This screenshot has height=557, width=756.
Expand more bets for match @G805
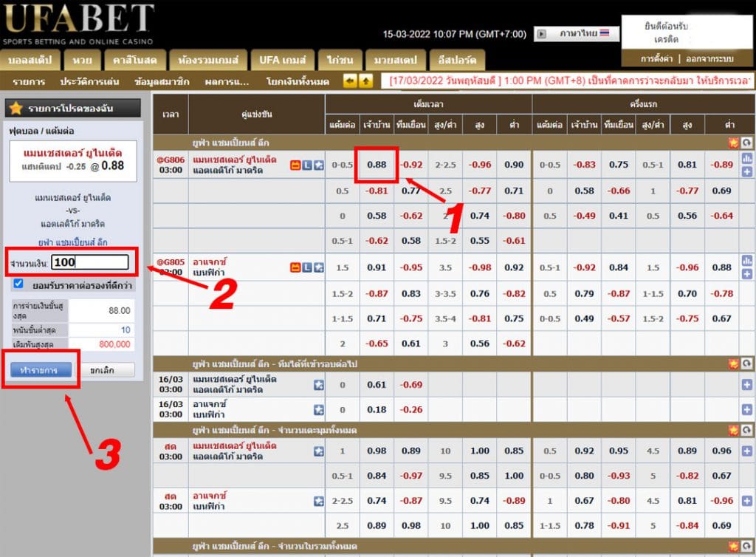click(x=747, y=274)
